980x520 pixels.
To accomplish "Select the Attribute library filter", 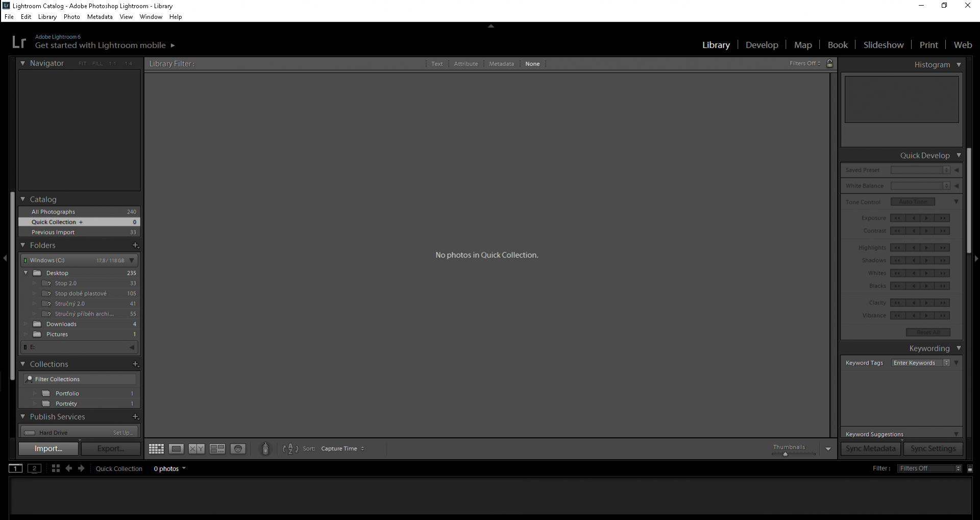I will coord(466,64).
